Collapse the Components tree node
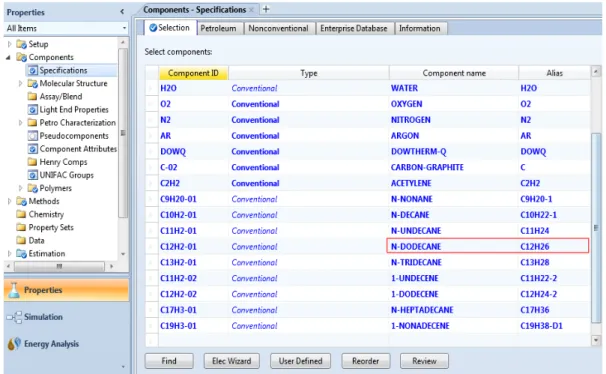 pos(9,57)
